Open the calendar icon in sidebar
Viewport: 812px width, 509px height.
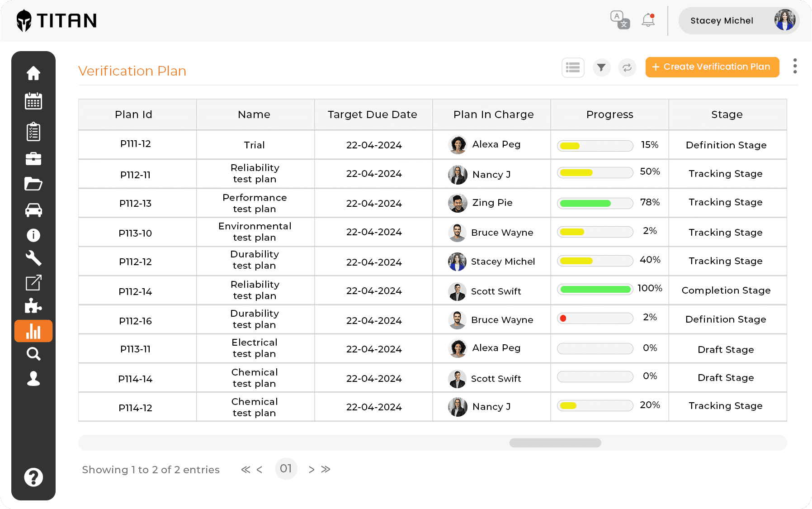click(x=33, y=101)
